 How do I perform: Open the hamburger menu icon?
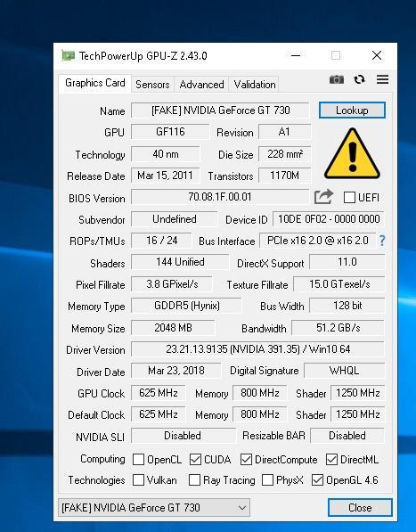tap(382, 79)
